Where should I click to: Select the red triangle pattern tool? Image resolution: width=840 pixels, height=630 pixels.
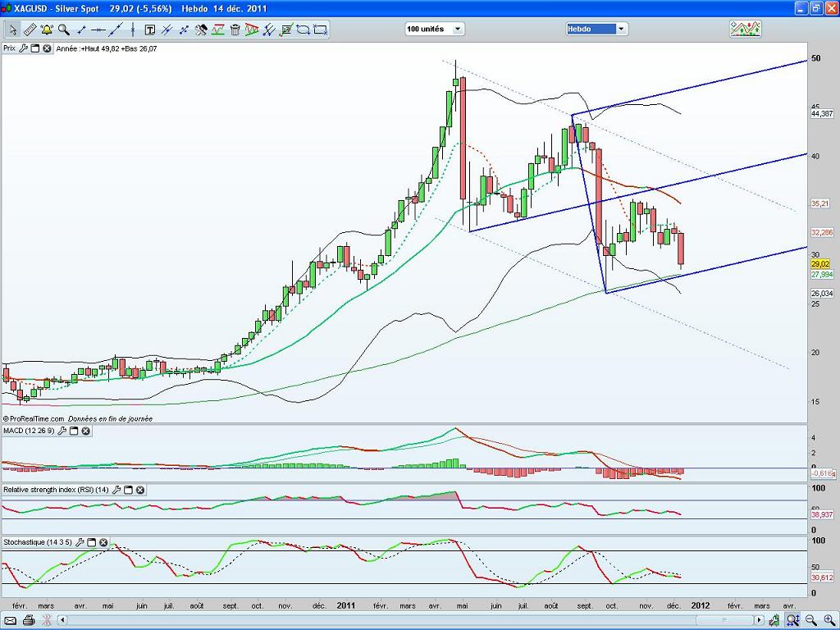tap(252, 30)
